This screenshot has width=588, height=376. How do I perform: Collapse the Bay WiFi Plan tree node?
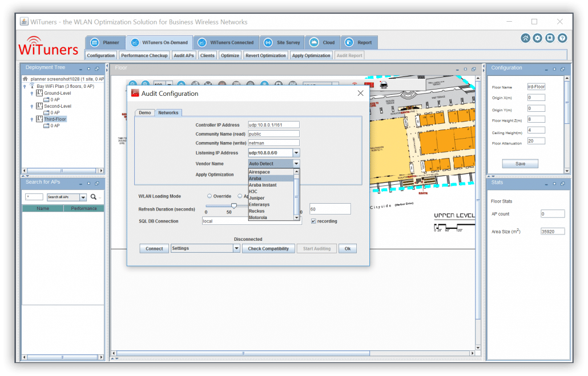[x=25, y=86]
